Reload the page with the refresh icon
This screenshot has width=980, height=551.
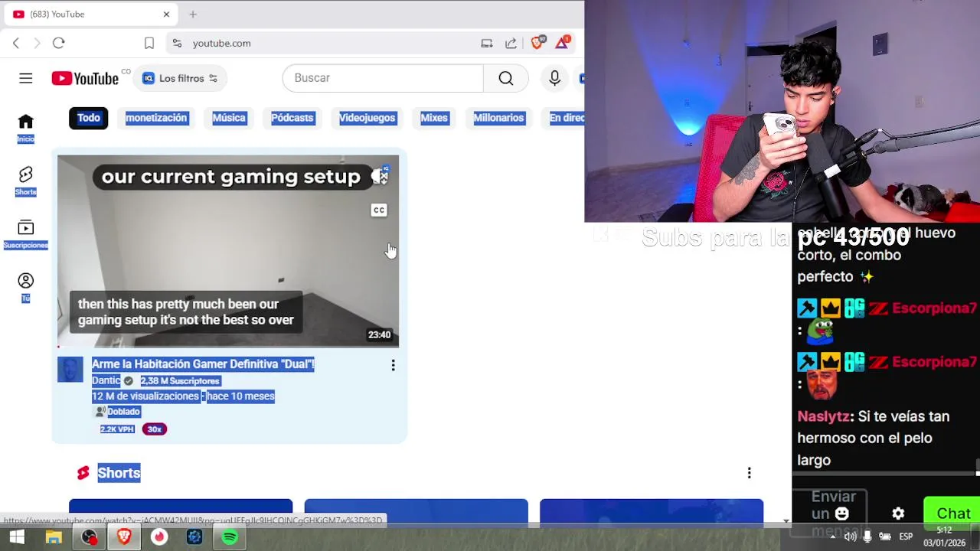(59, 43)
